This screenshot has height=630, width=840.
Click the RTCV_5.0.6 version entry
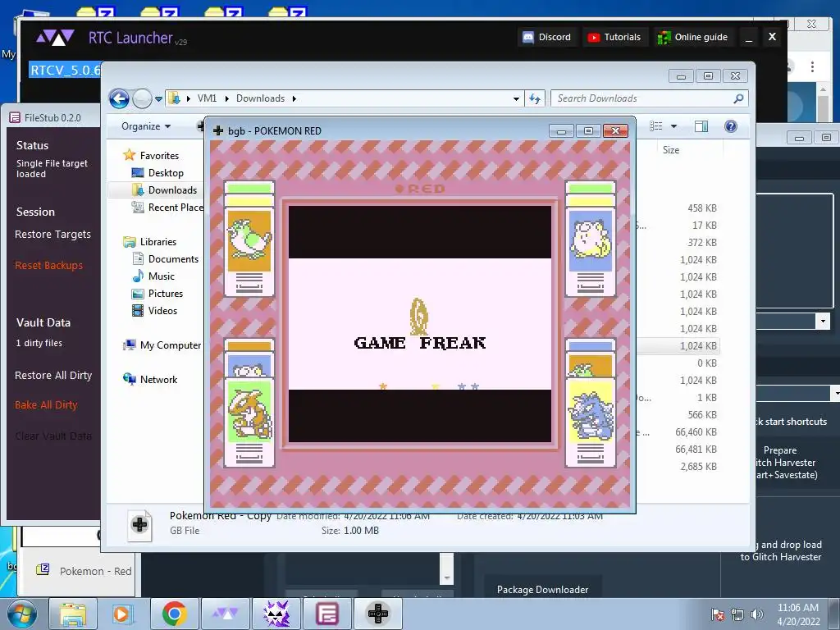(x=65, y=71)
